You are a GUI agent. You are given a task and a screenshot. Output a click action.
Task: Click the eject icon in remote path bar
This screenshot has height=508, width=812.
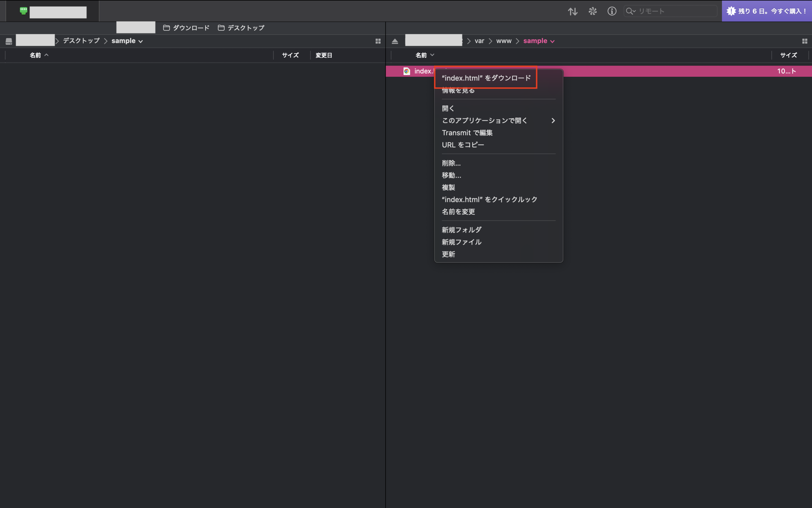tap(395, 41)
